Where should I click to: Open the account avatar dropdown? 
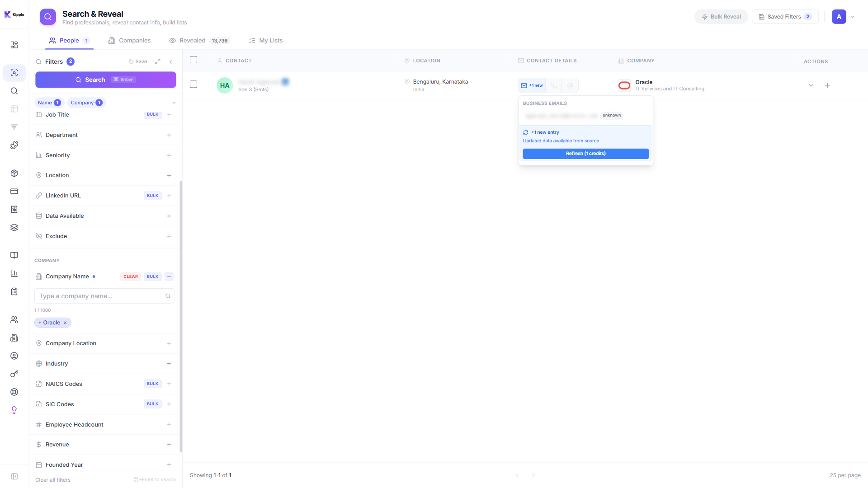coord(843,17)
